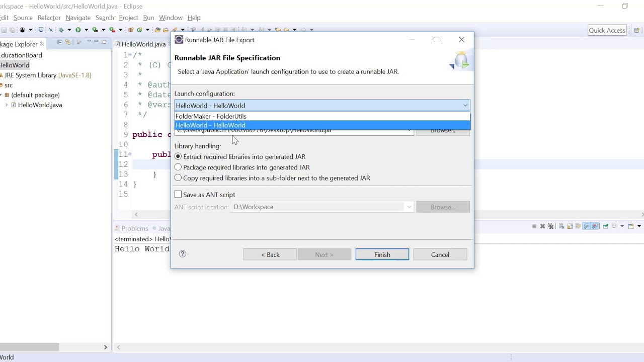Click the Open Type icon in toolbar
This screenshot has width=644, height=362.
pyautogui.click(x=157, y=30)
